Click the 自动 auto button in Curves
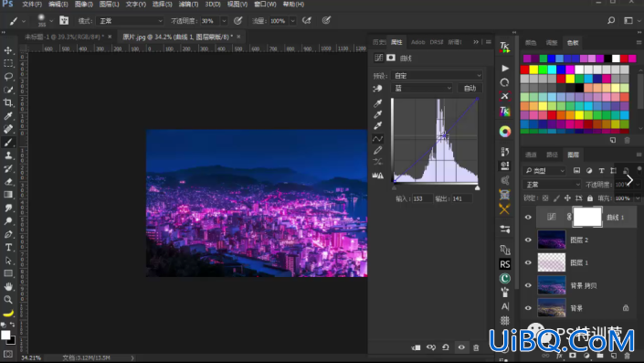644x363 pixels. (470, 88)
